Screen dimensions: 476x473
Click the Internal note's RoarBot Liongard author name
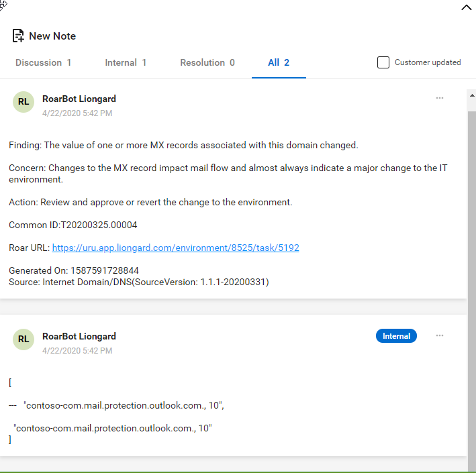coord(79,337)
